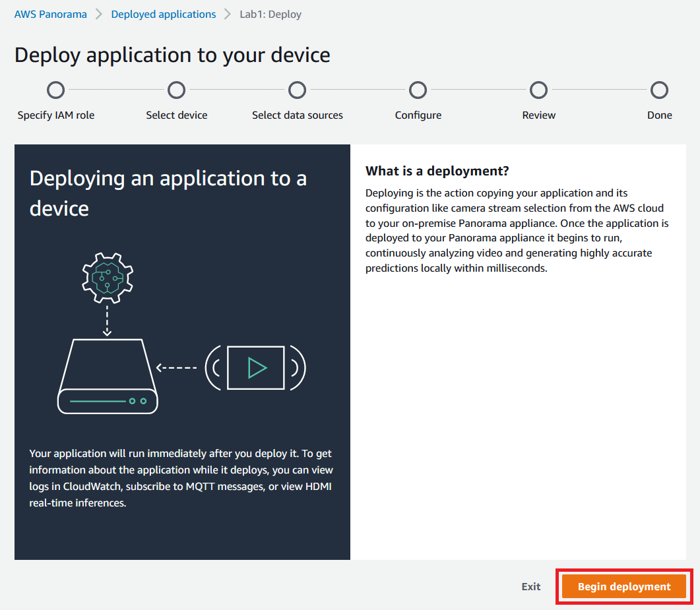Select the Configure step circle

[x=418, y=90]
